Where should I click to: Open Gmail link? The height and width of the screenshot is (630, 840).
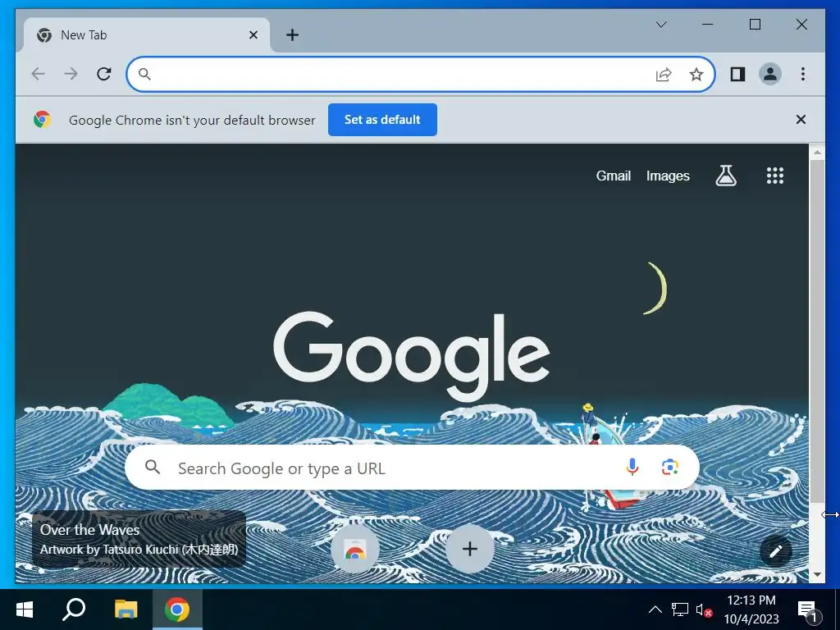click(614, 176)
